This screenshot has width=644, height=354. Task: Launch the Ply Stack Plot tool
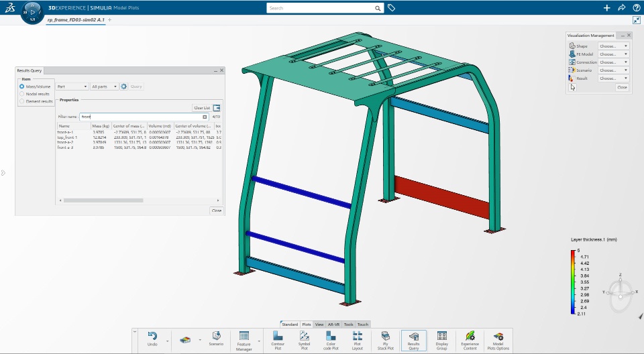point(385,341)
